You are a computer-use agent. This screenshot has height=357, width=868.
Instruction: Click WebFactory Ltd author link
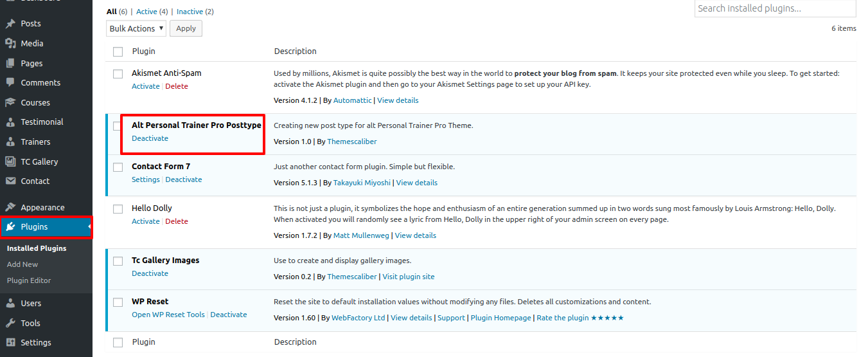tap(359, 318)
